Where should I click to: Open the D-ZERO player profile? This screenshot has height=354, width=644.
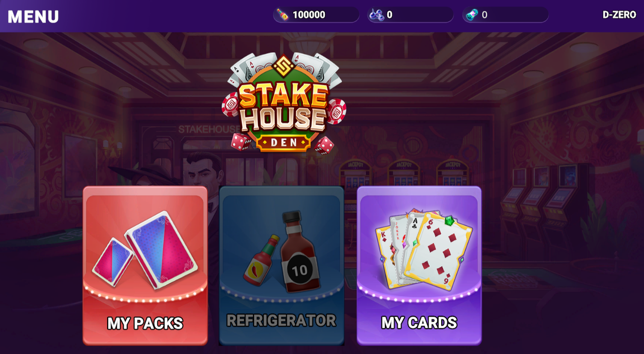tap(619, 15)
